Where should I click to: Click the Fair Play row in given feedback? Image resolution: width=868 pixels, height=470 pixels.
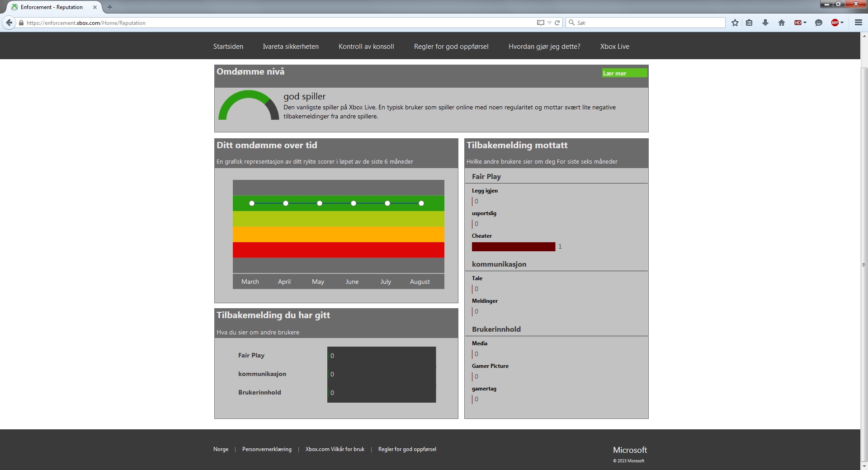[337, 356]
